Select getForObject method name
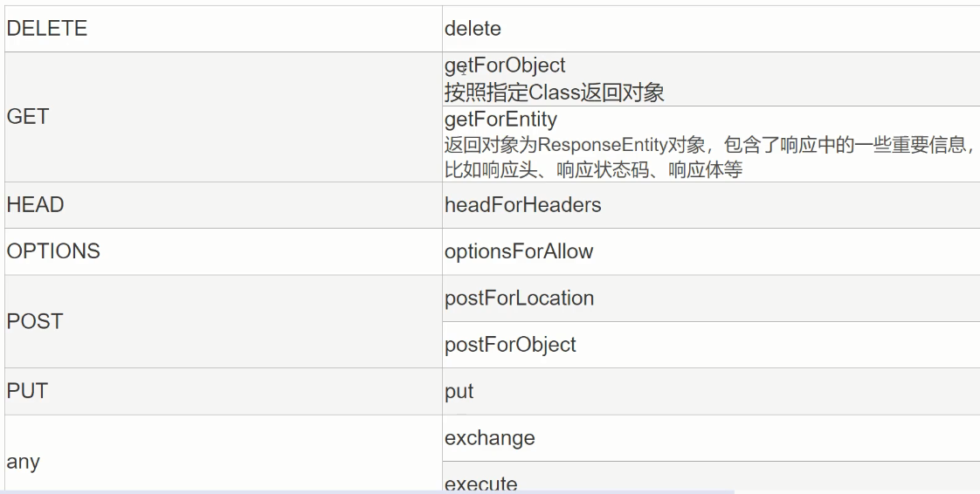The width and height of the screenshot is (980, 494). click(505, 66)
